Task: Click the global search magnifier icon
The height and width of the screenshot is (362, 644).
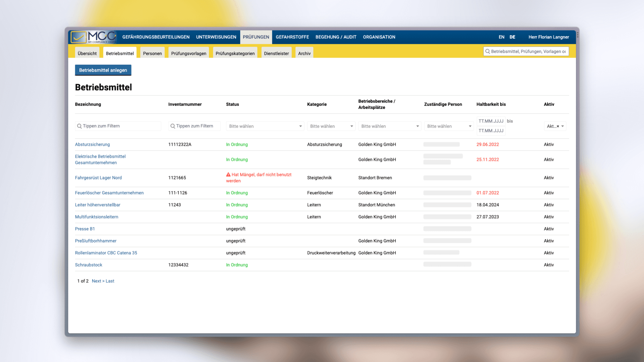Action: pos(487,51)
